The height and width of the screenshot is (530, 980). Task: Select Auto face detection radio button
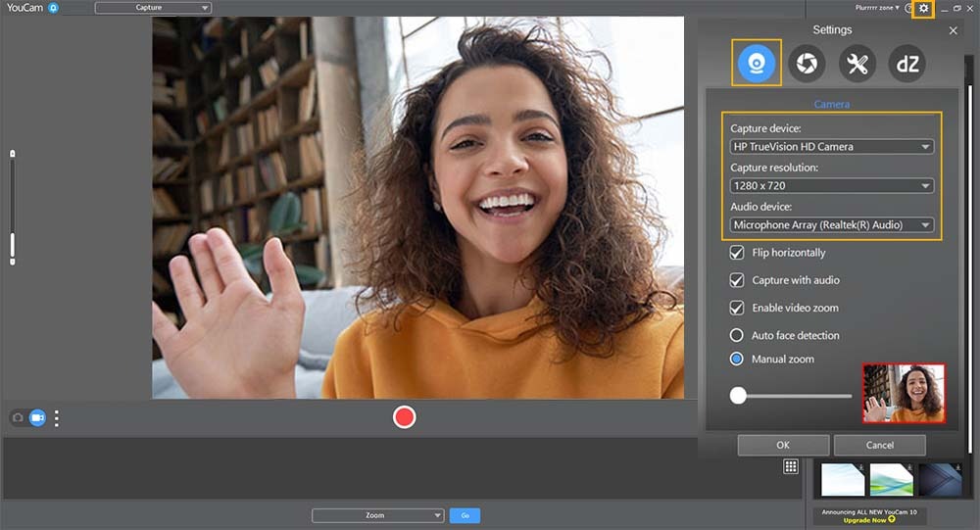click(x=737, y=335)
